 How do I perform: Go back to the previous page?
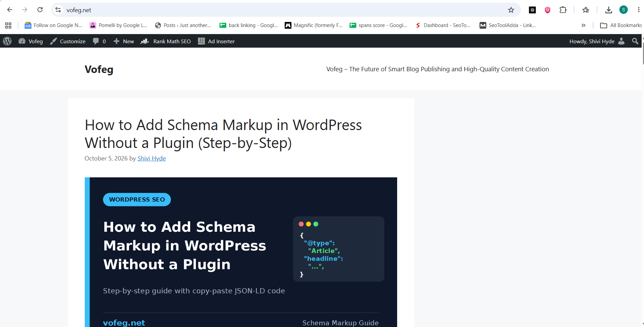(x=10, y=10)
